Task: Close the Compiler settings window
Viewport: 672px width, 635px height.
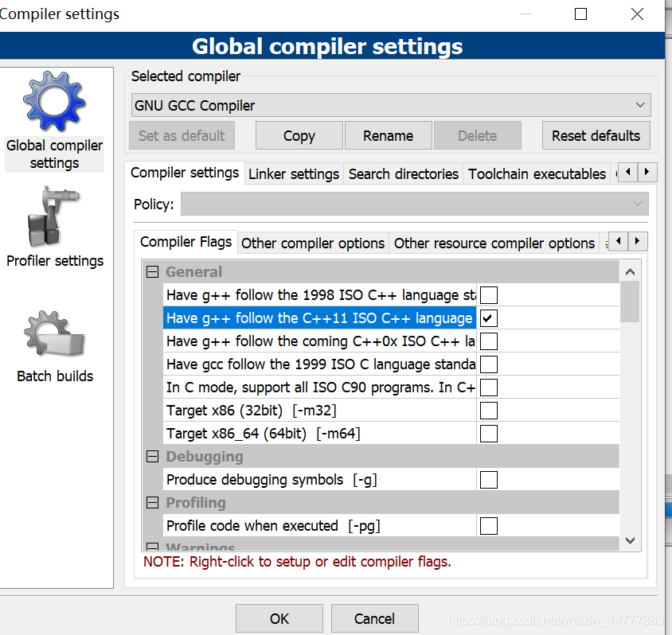Action: point(637,14)
